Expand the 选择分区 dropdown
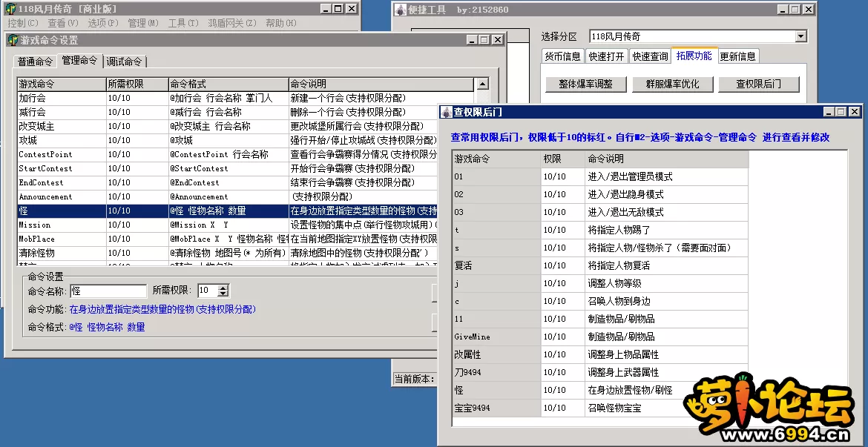The image size is (868, 447). pyautogui.click(x=801, y=36)
